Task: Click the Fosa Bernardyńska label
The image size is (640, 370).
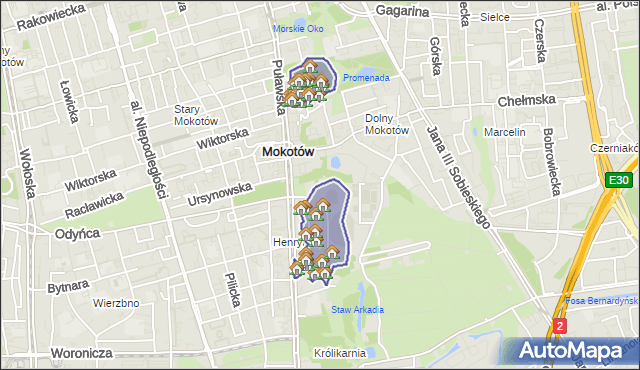Action: (x=602, y=301)
